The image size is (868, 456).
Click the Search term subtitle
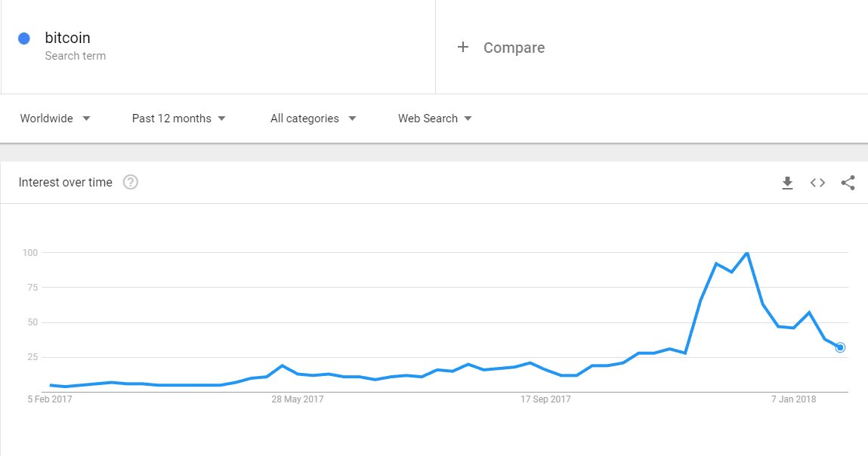(x=76, y=56)
